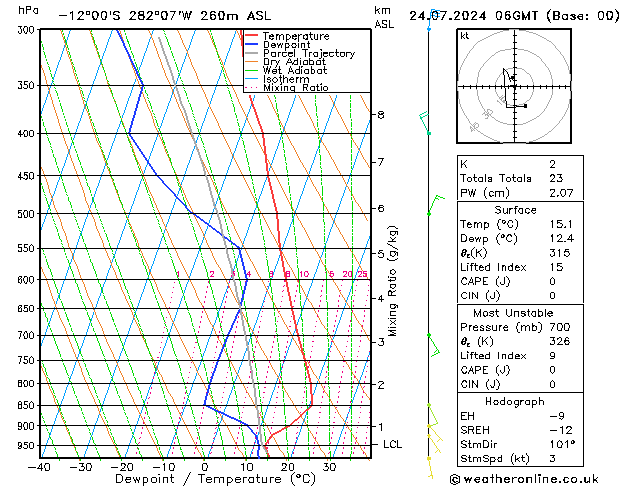Viewport: 629px width, 486px height.
Task: Click the LCL marker label
Action: point(392,444)
